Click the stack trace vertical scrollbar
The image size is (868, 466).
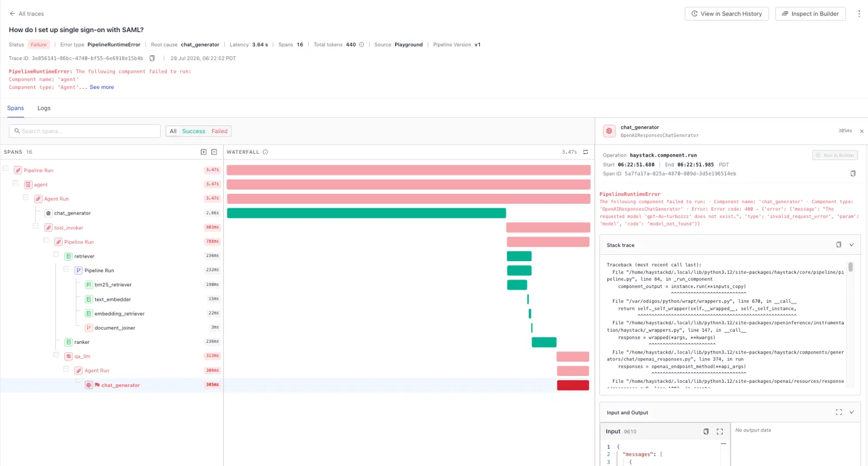point(850,266)
